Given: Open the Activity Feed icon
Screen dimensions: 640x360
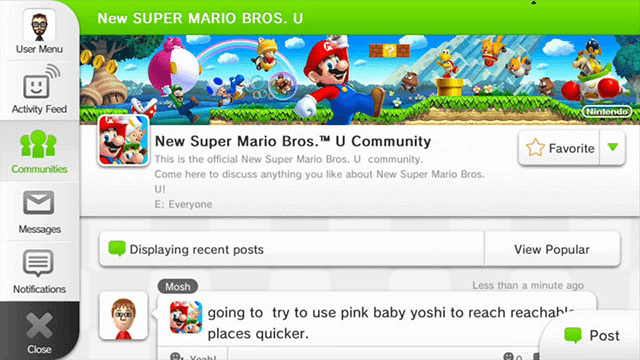Looking at the screenshot, I should click(x=41, y=82).
